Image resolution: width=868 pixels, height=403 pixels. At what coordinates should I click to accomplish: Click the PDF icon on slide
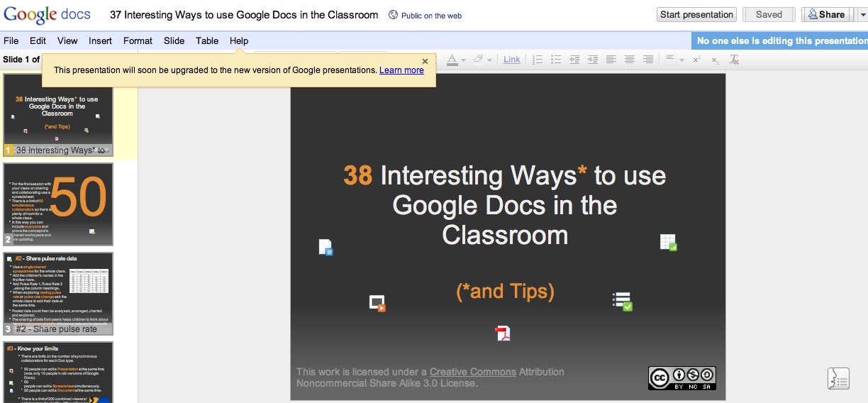coord(503,333)
